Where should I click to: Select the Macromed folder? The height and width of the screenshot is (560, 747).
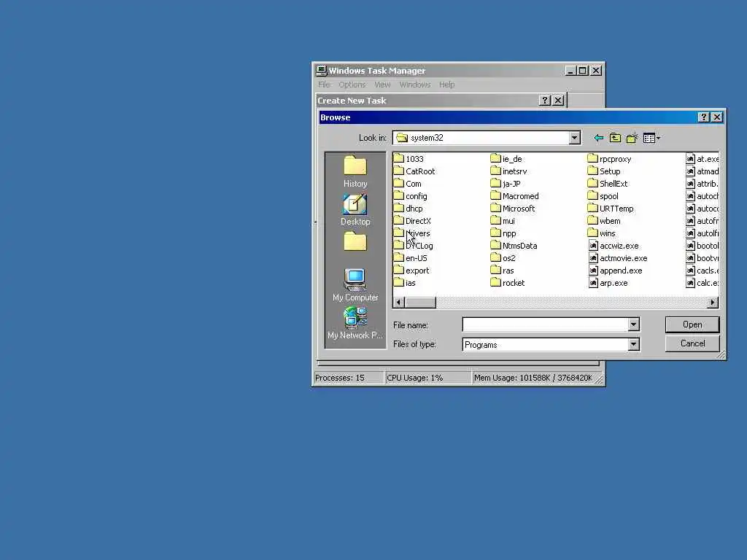tap(515, 196)
